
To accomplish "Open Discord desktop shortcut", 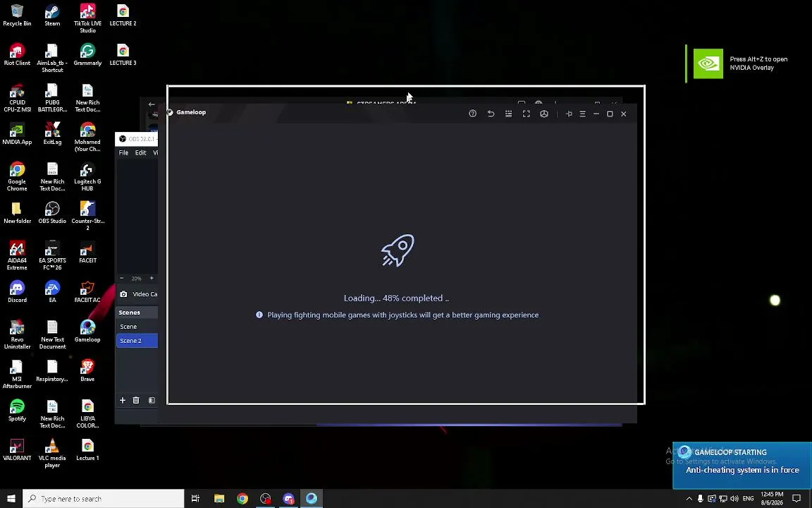I will (17, 292).
